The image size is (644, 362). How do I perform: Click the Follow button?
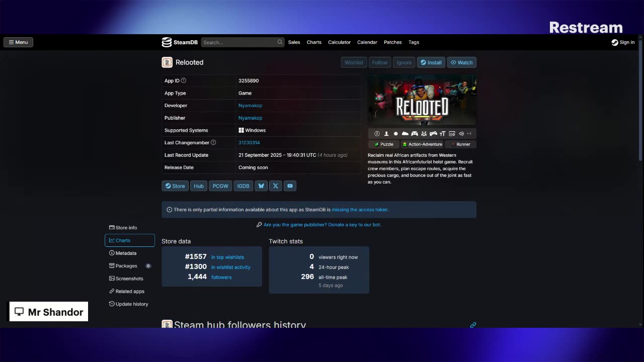coord(380,62)
